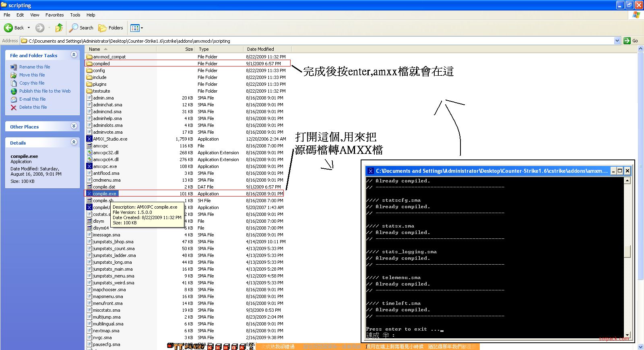Sort files by Date Modified column header

pyautogui.click(x=260, y=49)
